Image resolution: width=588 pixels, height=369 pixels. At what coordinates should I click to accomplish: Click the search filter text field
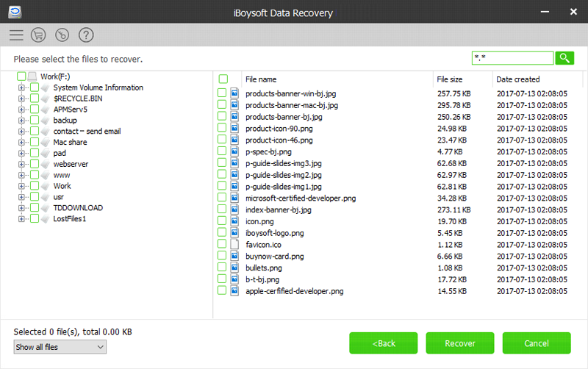click(512, 58)
